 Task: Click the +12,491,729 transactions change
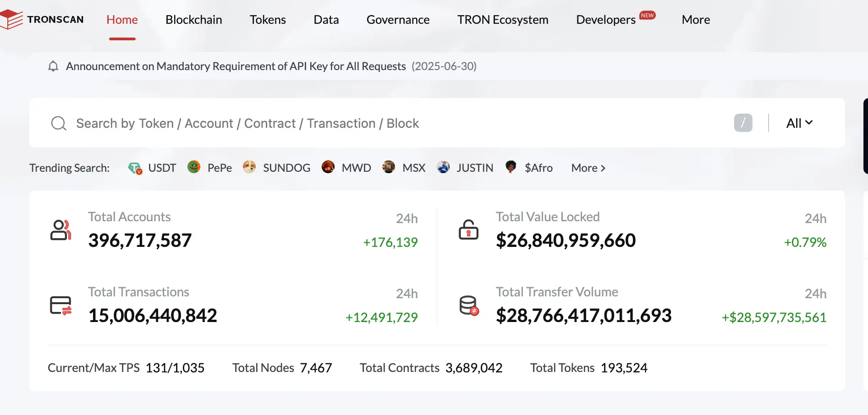pyautogui.click(x=381, y=317)
